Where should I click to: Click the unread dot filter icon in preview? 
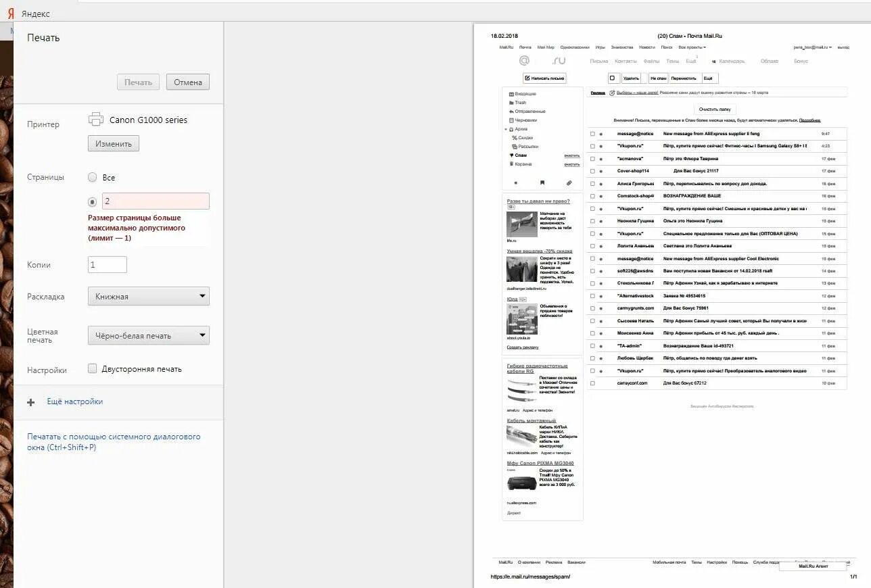point(516,182)
